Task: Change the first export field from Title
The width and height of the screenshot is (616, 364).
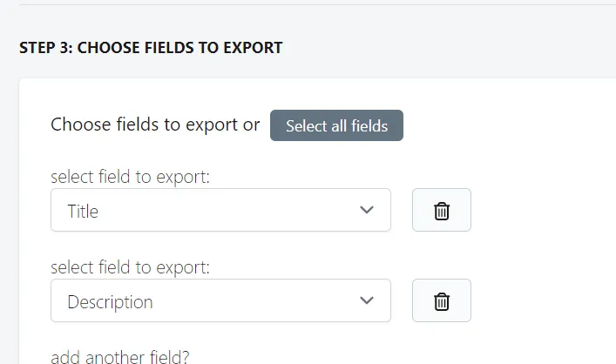Action: (220, 210)
